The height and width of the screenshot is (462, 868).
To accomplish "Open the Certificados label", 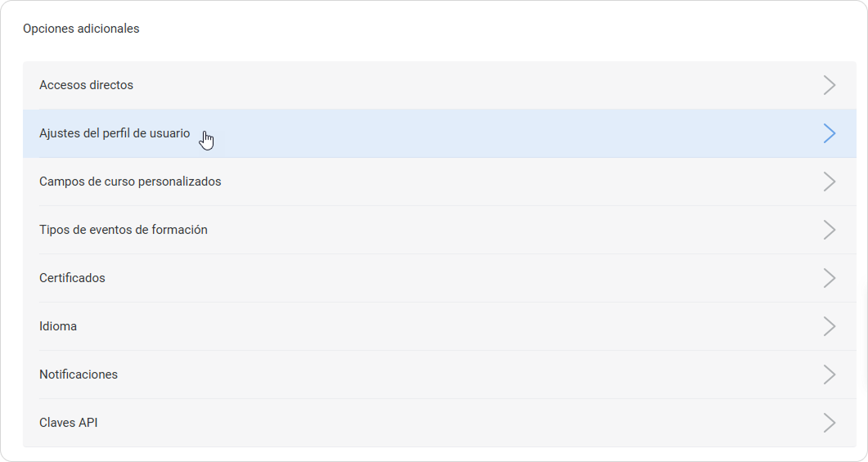I will point(72,278).
